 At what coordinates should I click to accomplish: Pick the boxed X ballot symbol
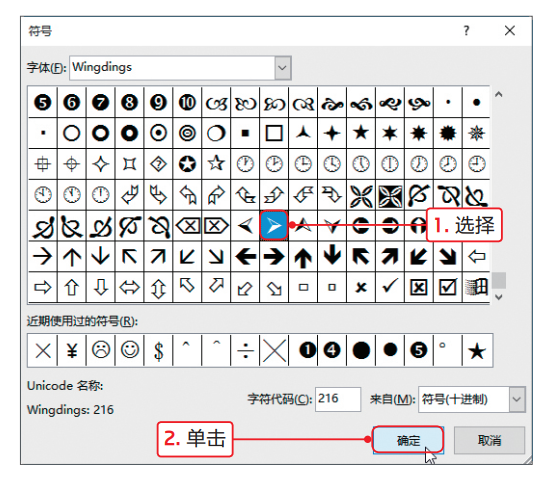(x=419, y=287)
